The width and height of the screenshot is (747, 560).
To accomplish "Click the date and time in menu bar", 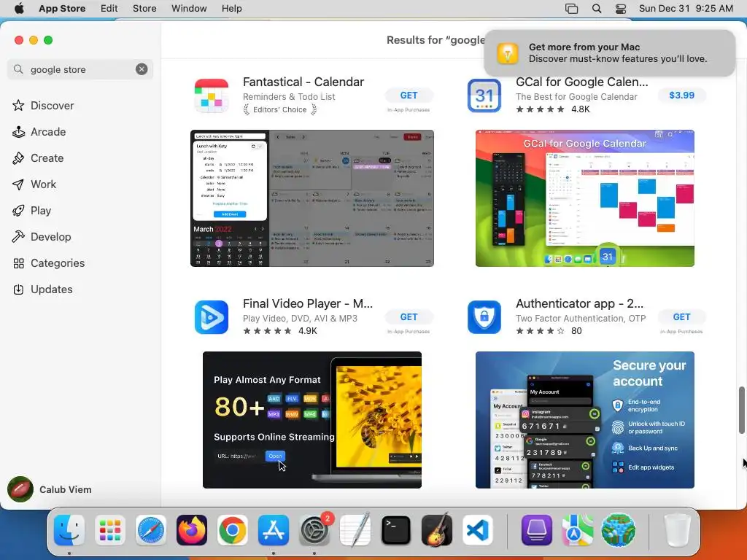I will 686,9.
